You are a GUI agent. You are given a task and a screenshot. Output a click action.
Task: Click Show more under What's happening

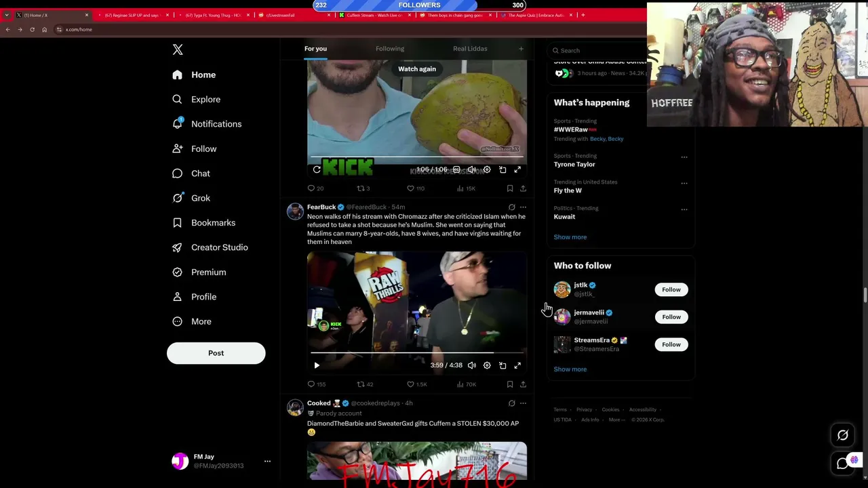570,237
